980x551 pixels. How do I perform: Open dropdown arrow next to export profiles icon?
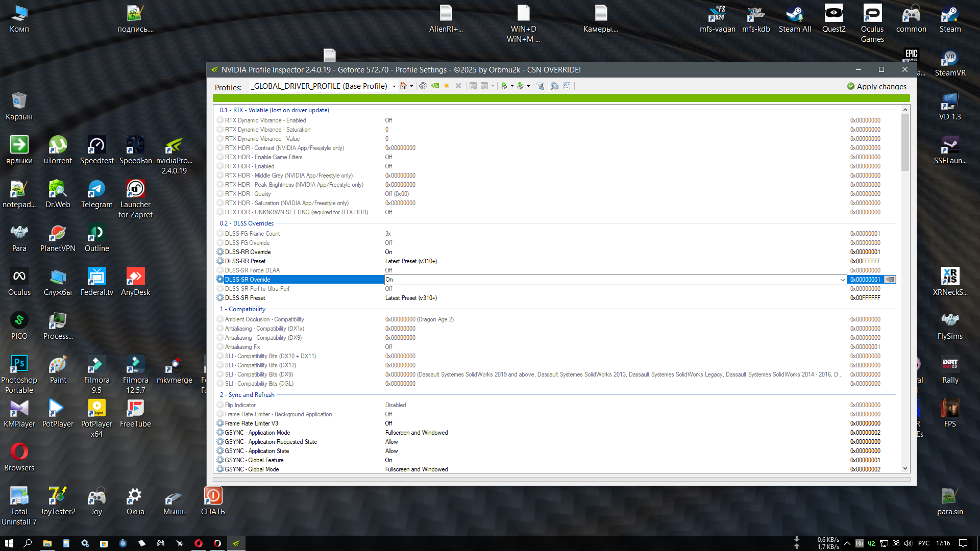click(512, 86)
